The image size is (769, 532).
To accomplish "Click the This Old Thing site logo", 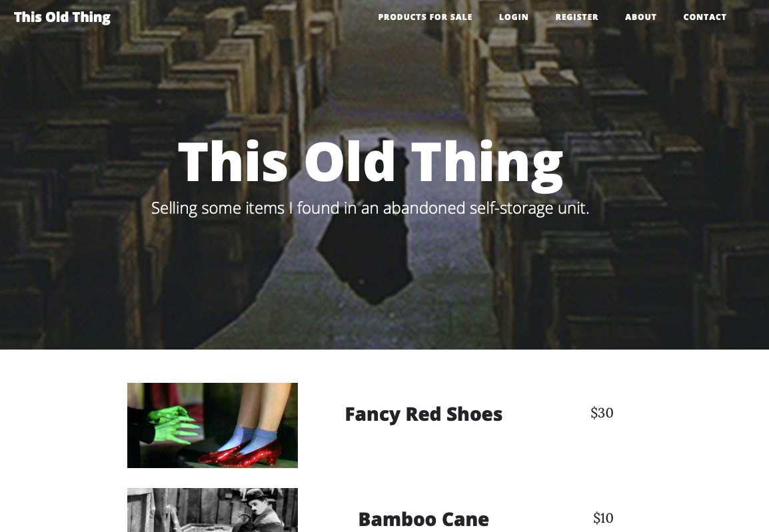I will (62, 17).
